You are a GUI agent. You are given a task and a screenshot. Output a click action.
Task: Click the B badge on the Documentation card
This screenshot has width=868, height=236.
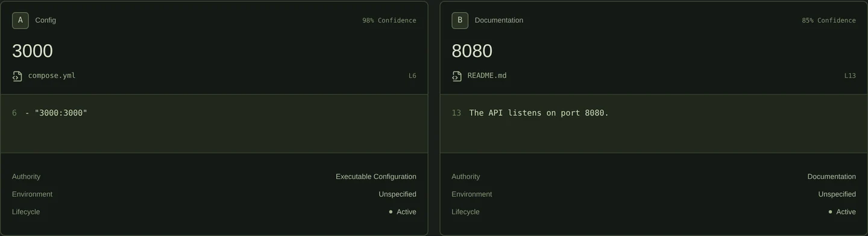(460, 21)
